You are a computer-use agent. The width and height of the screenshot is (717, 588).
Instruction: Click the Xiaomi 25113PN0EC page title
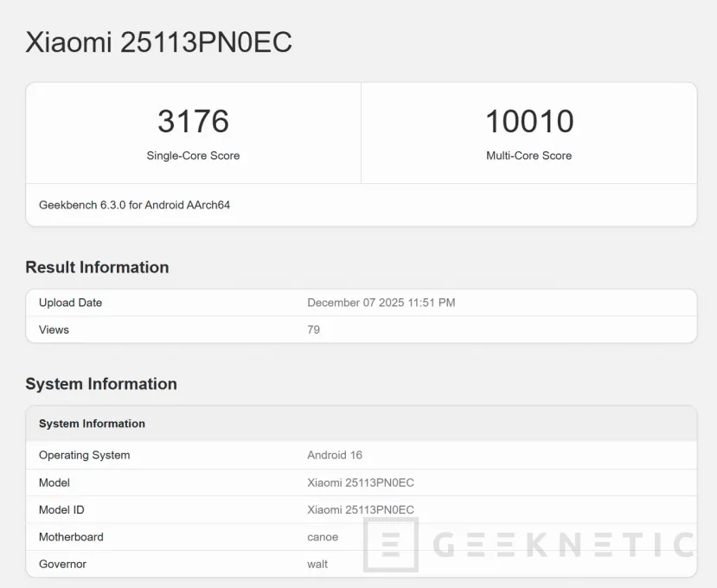[x=158, y=42]
